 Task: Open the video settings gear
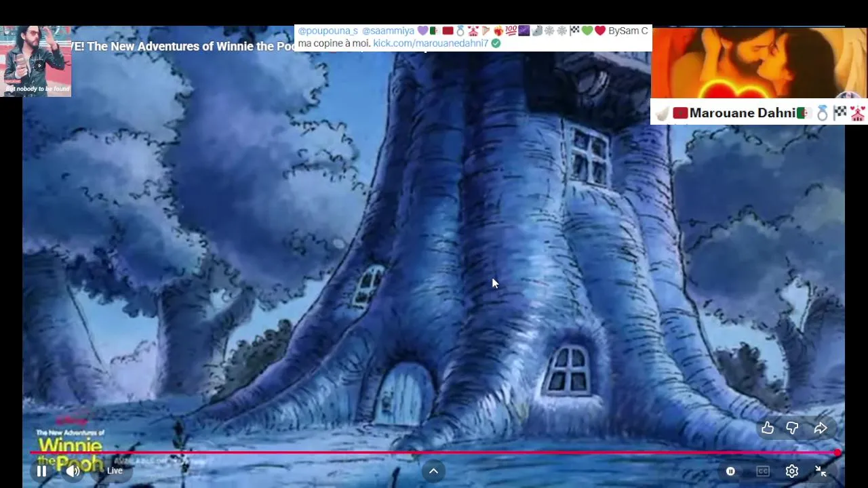coord(791,471)
